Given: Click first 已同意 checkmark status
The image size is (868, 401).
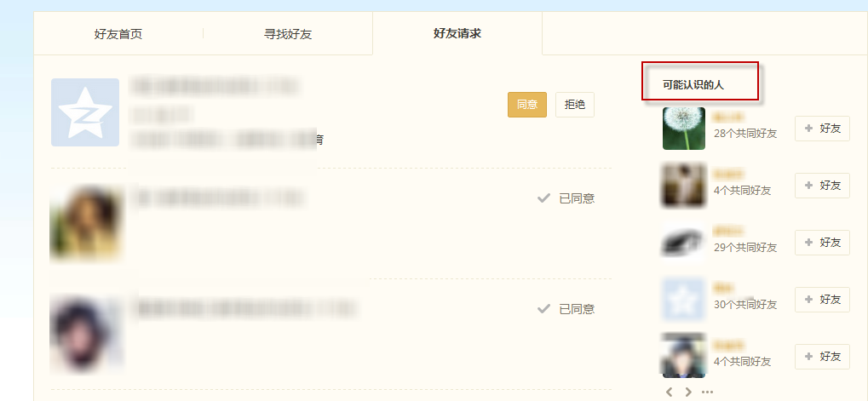Looking at the screenshot, I should 566,198.
